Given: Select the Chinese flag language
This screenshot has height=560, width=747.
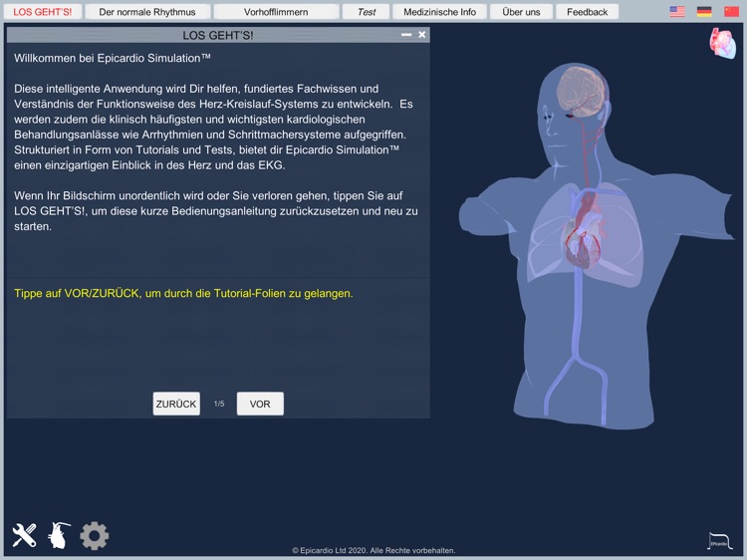Looking at the screenshot, I should pyautogui.click(x=731, y=12).
